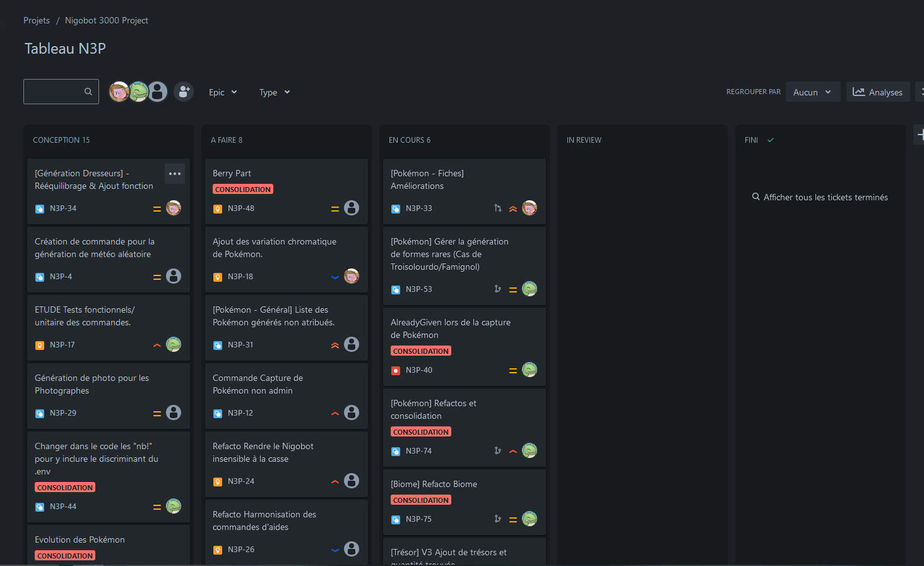
Task: Navigate to Projets via the breadcrumb
Action: 36,20
